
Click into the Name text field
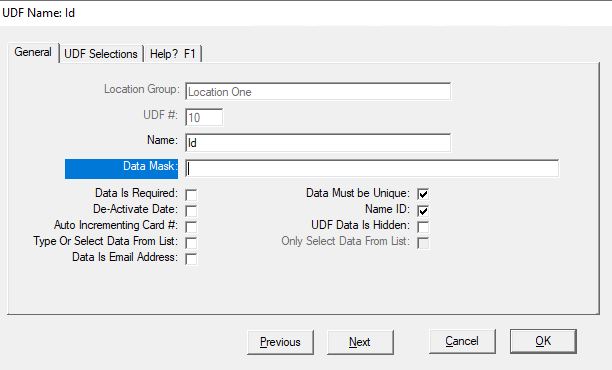click(x=318, y=143)
